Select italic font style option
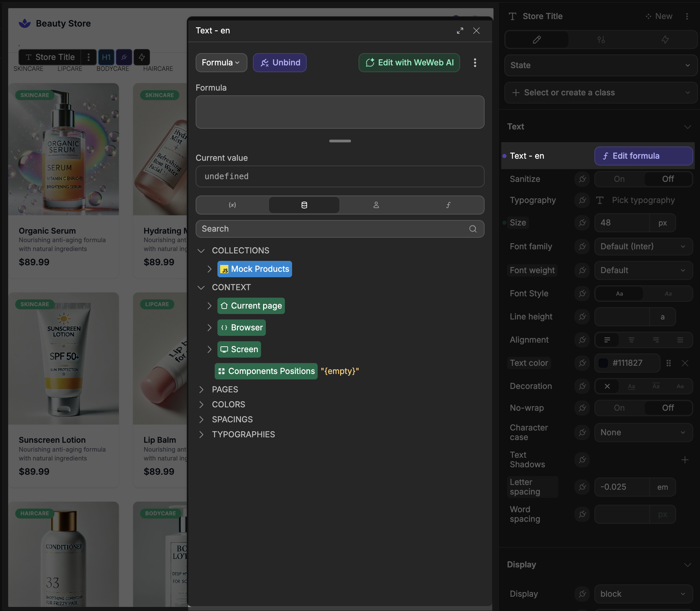Image resolution: width=700 pixels, height=611 pixels. 668,294
